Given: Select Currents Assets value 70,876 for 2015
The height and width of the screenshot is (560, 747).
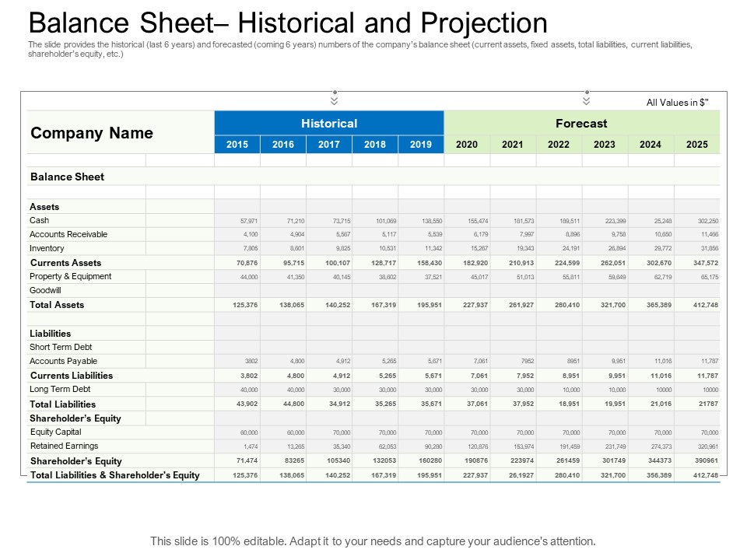Looking at the screenshot, I should (247, 263).
